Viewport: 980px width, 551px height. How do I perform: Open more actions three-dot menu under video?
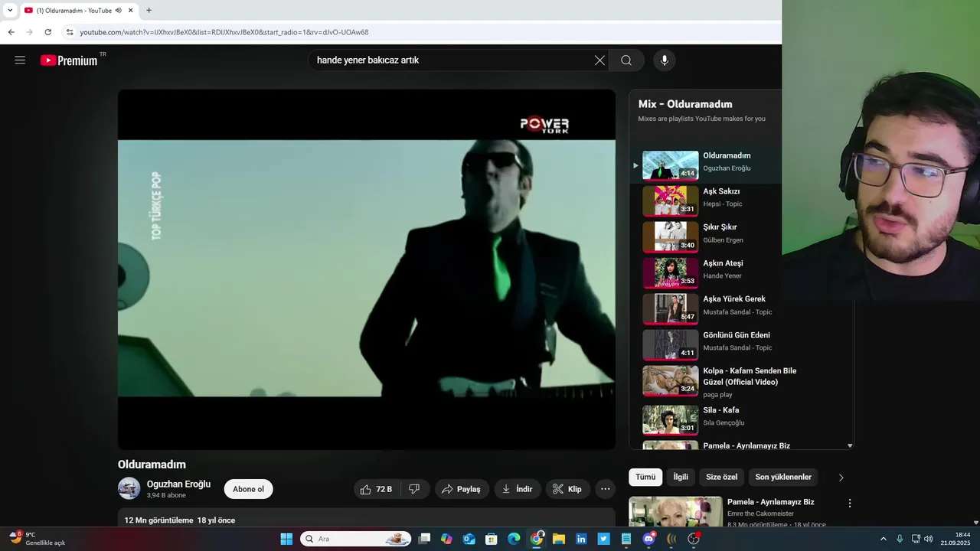coord(605,489)
